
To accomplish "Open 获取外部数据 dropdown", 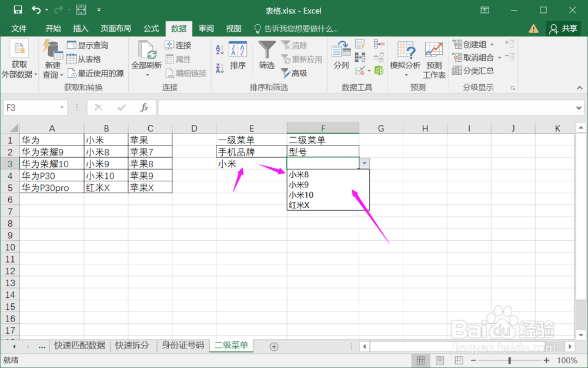I will pos(19,59).
